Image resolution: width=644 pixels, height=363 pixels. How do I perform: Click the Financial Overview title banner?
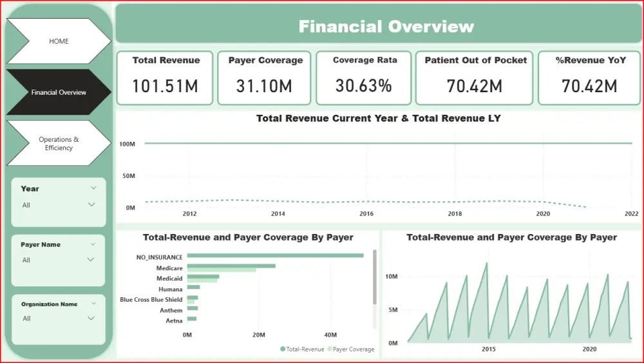tap(378, 23)
